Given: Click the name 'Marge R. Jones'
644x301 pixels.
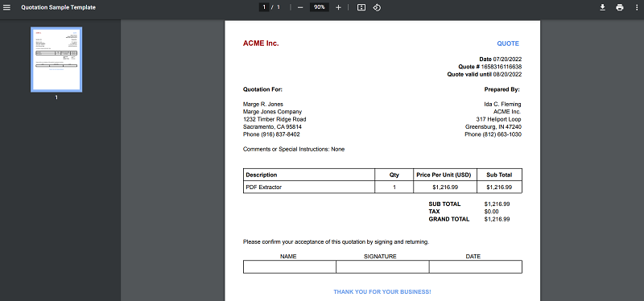Looking at the screenshot, I should 263,105.
